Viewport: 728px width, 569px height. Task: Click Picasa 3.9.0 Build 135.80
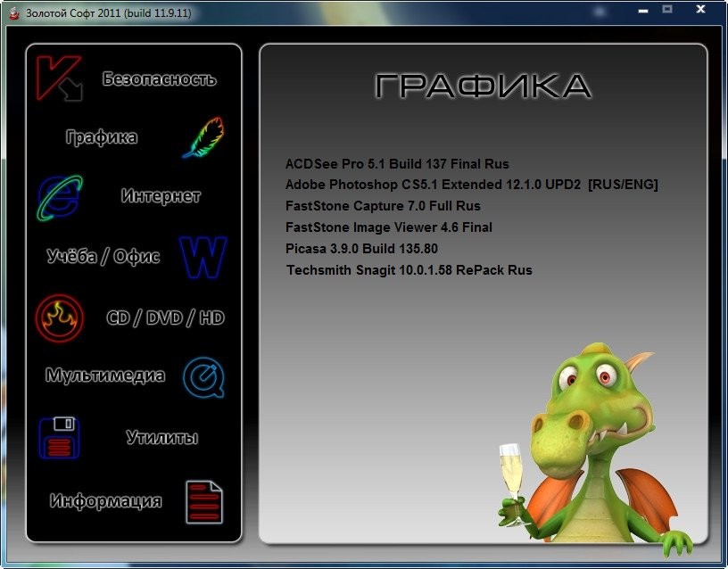[361, 248]
